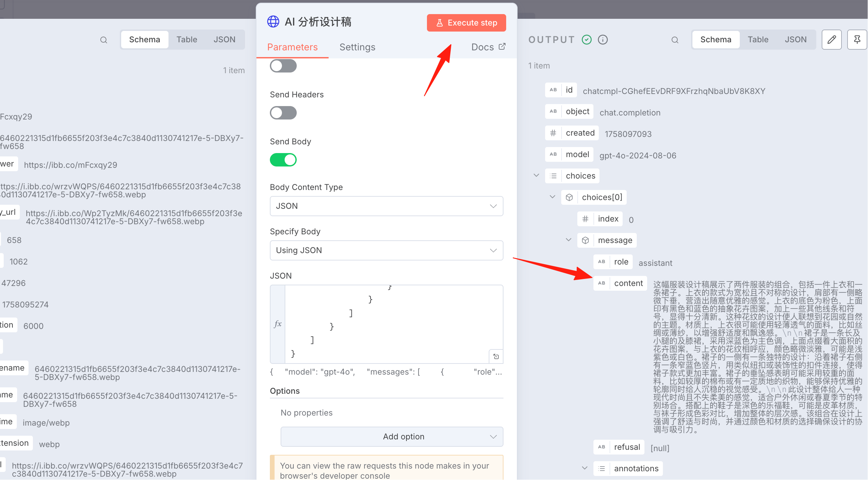The image size is (868, 480).
Task: Click the output panel search icon
Action: point(675,40)
